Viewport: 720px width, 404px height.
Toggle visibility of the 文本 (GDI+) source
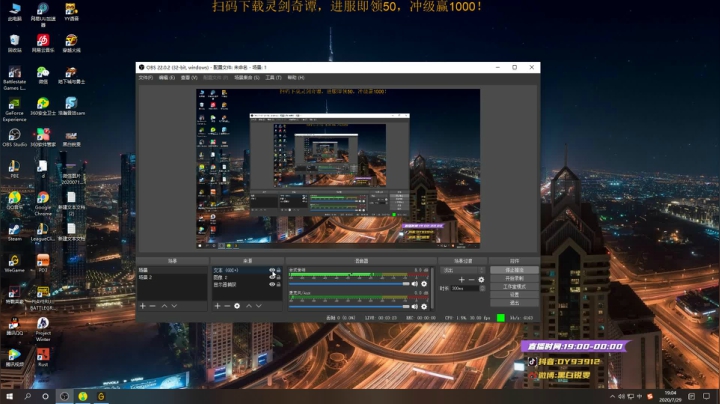(272, 270)
